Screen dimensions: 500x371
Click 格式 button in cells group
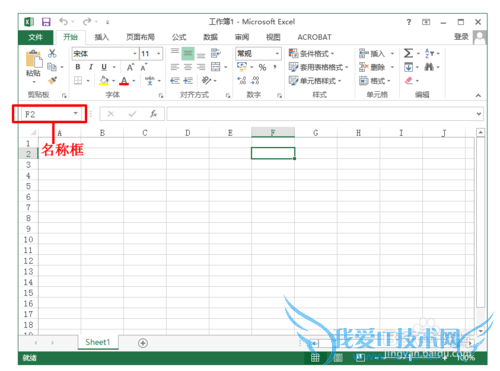(375, 81)
